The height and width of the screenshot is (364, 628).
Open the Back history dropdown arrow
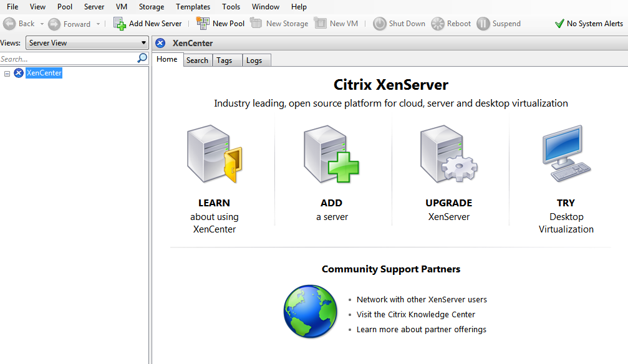click(42, 24)
